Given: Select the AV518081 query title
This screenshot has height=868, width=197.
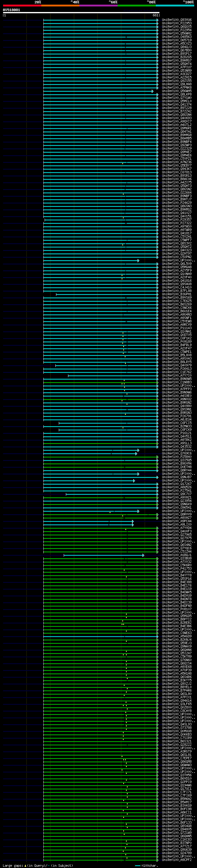Looking at the screenshot, I should coord(11,10).
